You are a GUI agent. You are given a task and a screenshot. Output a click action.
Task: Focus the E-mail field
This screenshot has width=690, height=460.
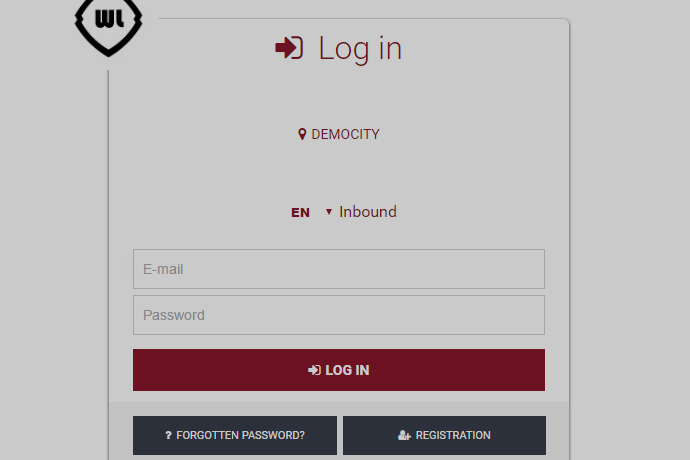pos(339,269)
